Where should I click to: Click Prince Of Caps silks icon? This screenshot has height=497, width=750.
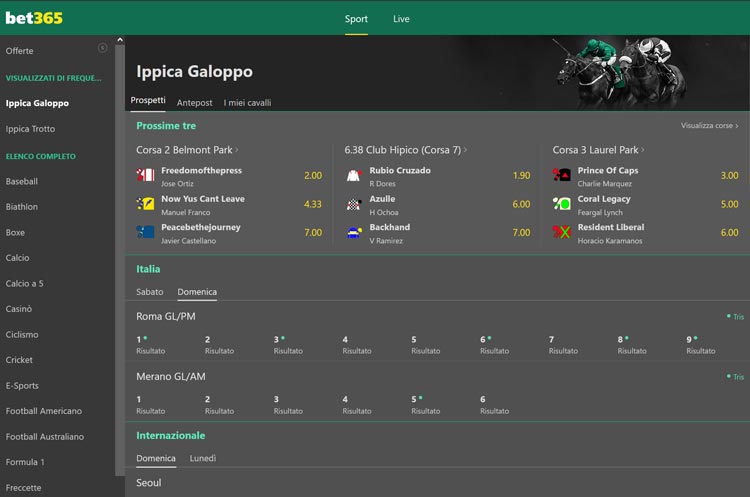561,176
